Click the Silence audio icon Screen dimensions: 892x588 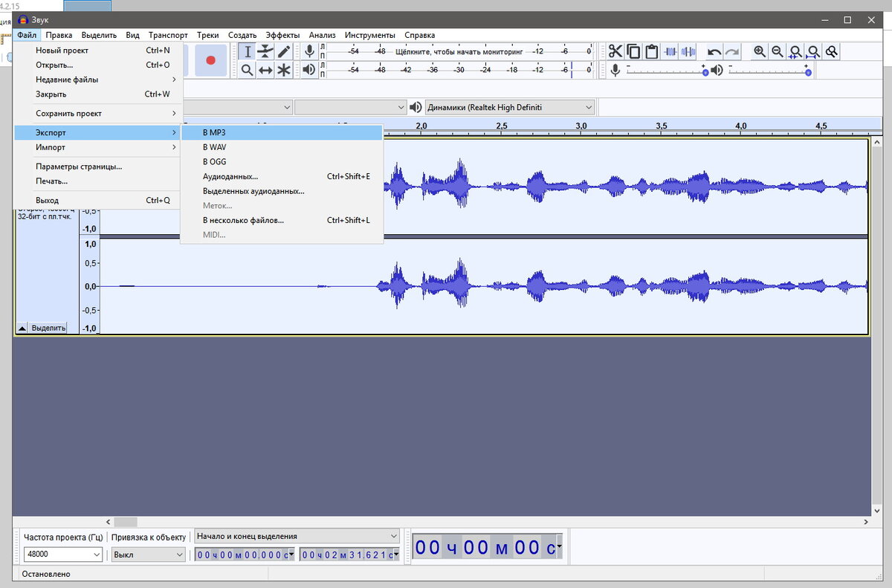tap(688, 51)
